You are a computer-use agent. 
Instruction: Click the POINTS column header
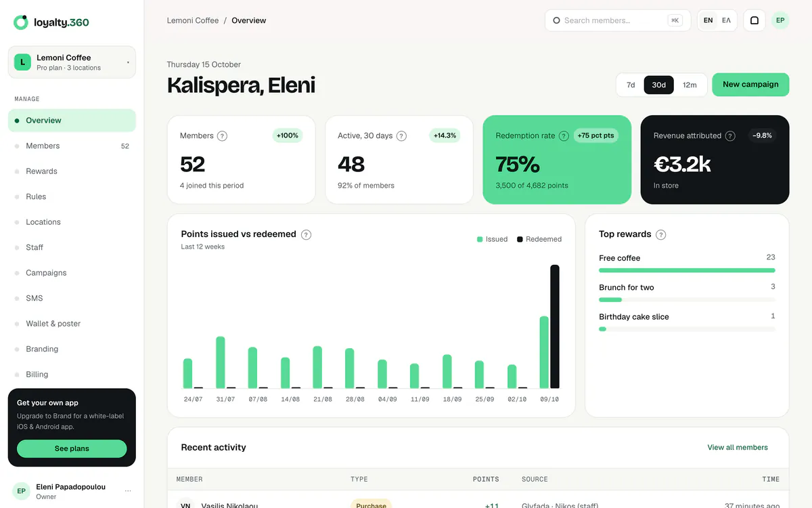(486, 480)
